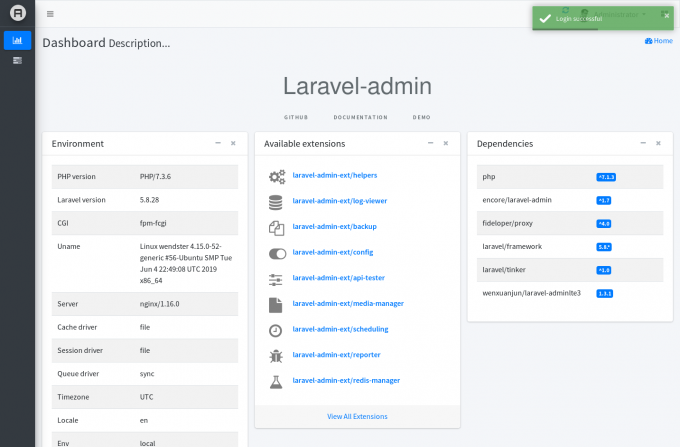
Task: Select the fpm-fcgi CGI value
Action: [x=153, y=223]
